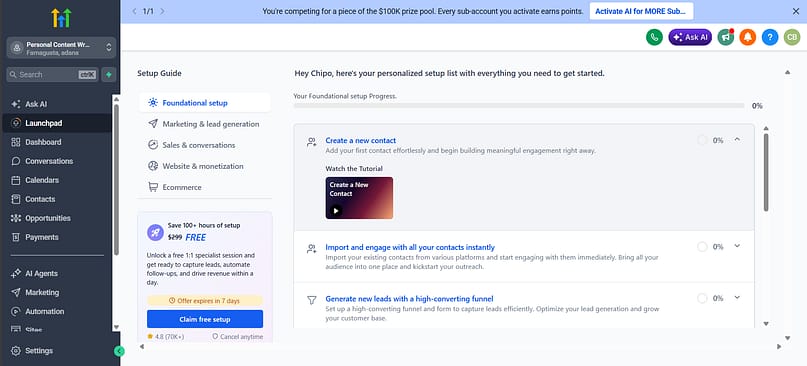The image size is (807, 366).
Task: Click the Payments sidebar icon
Action: coord(16,237)
